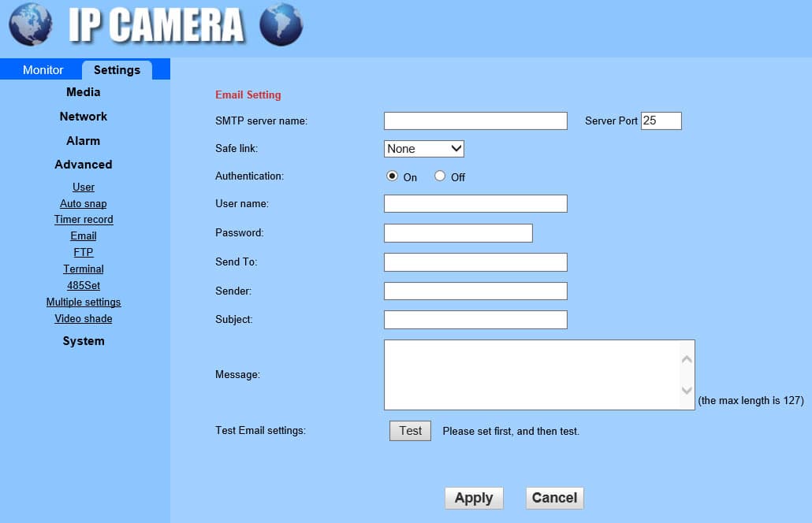
Task: Open the Email link in sidebar
Action: [x=84, y=236]
